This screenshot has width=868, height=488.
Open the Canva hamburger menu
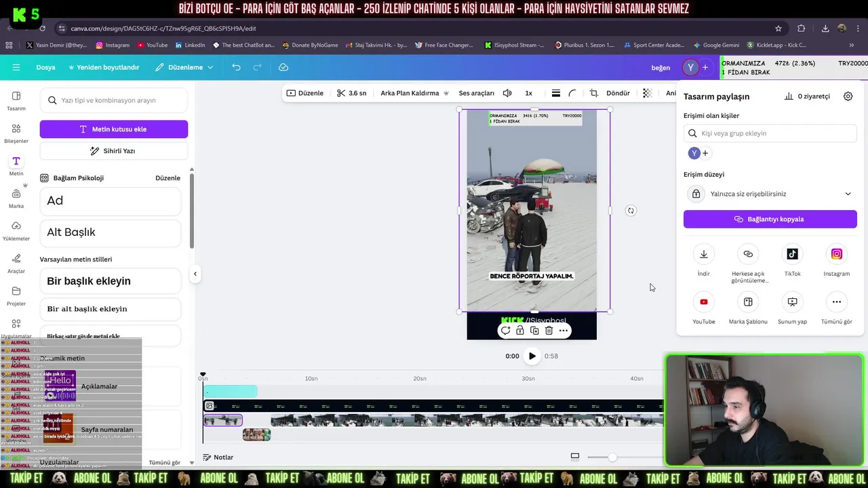click(16, 67)
